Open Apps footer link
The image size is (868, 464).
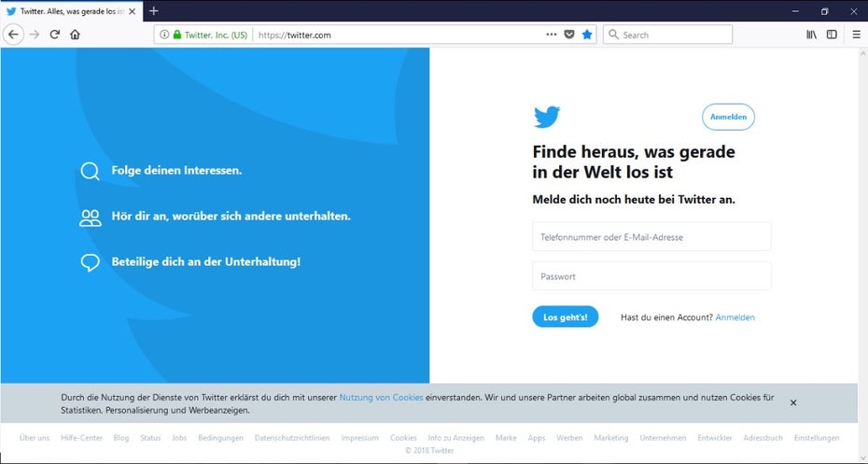point(536,438)
